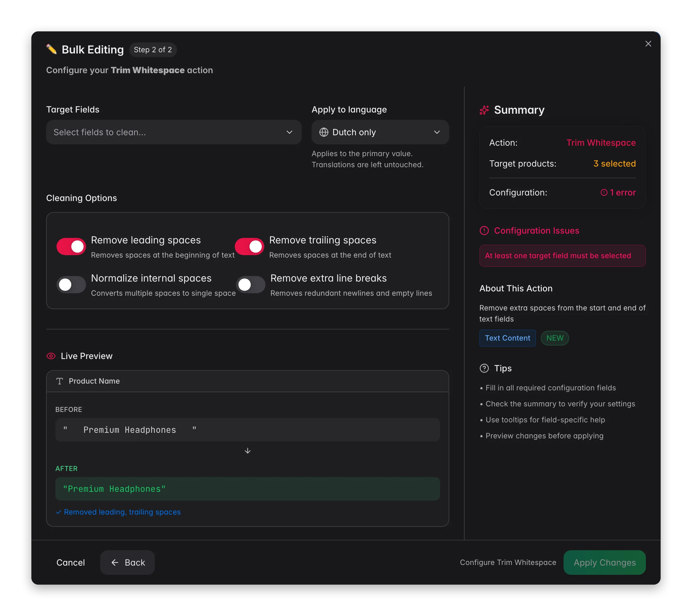692x616 pixels.
Task: Click the Live Preview heading
Action: (87, 356)
